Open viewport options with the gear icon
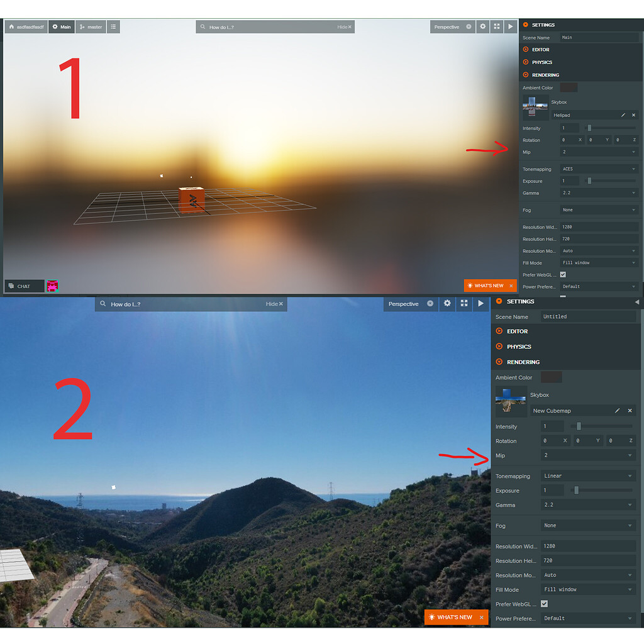Image resolution: width=644 pixels, height=644 pixels. click(x=482, y=26)
